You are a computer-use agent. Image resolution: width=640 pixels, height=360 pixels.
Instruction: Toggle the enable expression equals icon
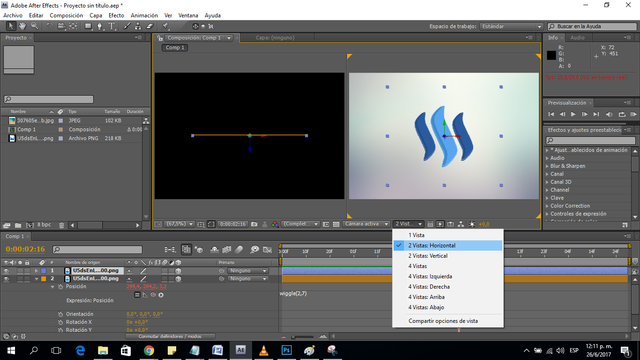[137, 295]
